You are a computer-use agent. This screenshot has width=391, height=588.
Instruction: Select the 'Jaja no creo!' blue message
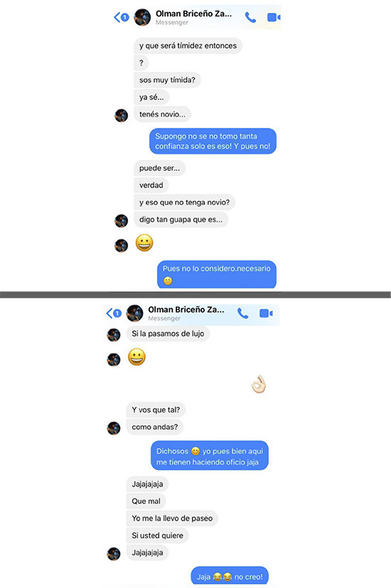230,576
